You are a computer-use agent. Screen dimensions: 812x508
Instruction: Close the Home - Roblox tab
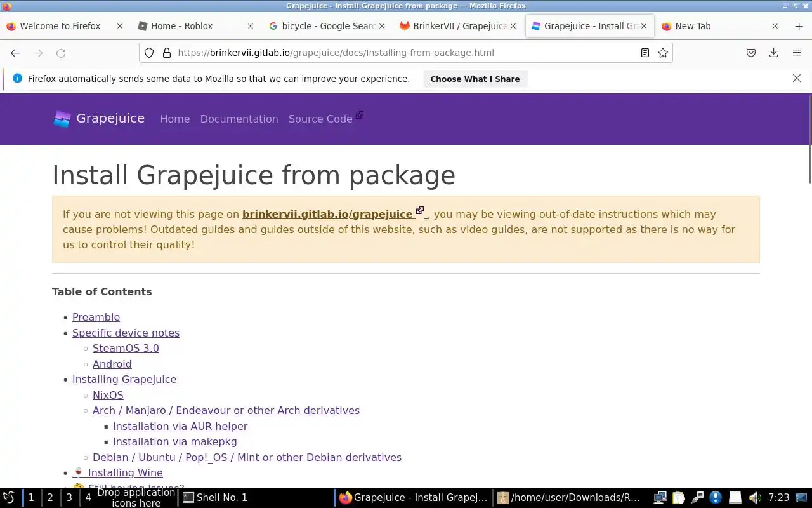click(x=251, y=26)
